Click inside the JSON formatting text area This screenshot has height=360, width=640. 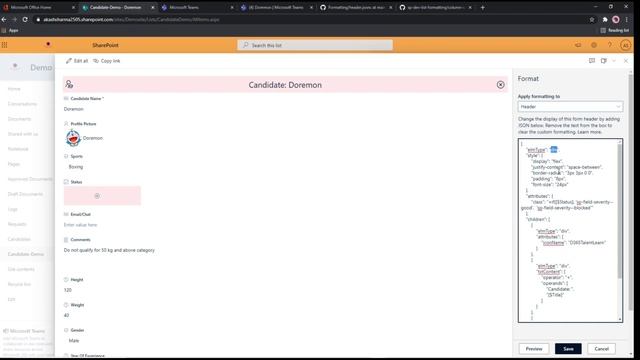point(568,231)
